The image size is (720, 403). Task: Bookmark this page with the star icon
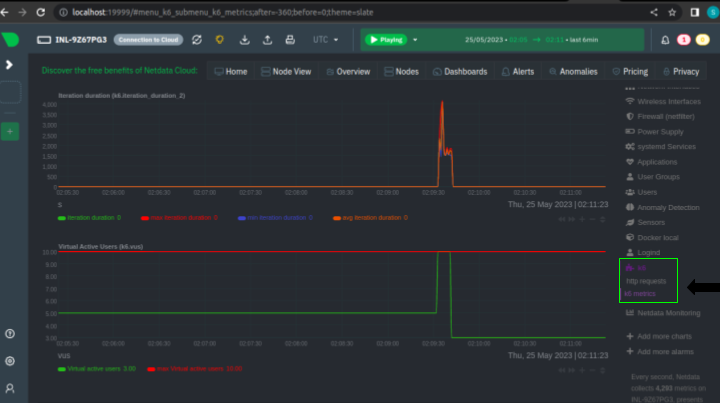coord(672,12)
